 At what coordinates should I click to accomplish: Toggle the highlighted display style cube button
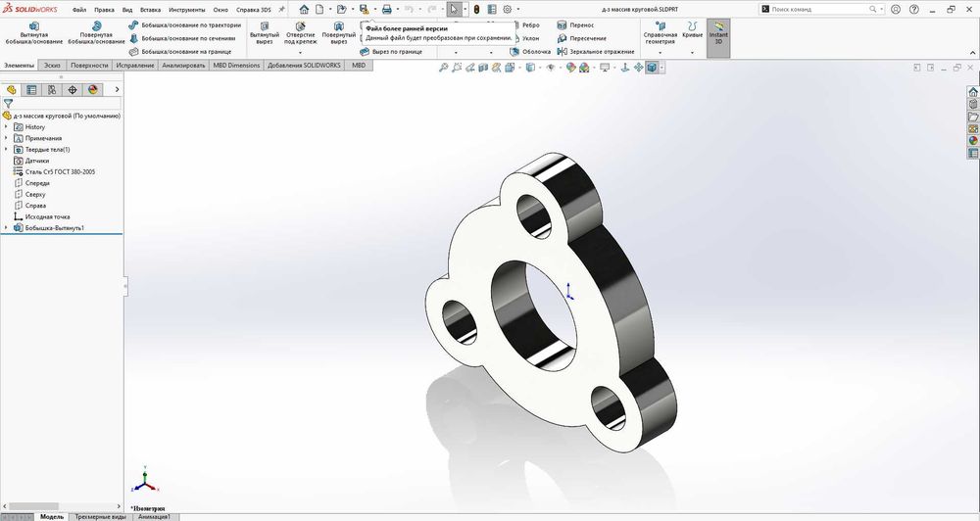652,68
